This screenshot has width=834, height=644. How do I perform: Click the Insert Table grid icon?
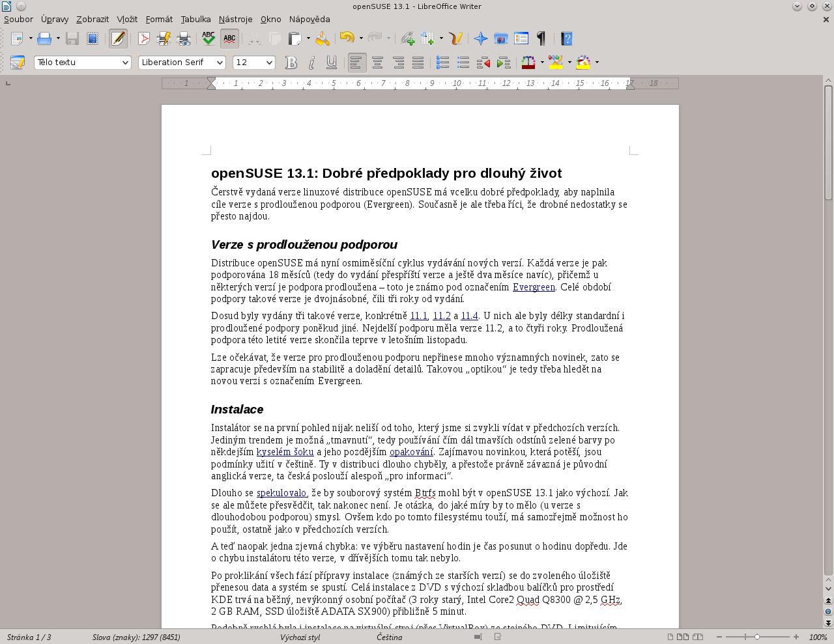pyautogui.click(x=427, y=38)
